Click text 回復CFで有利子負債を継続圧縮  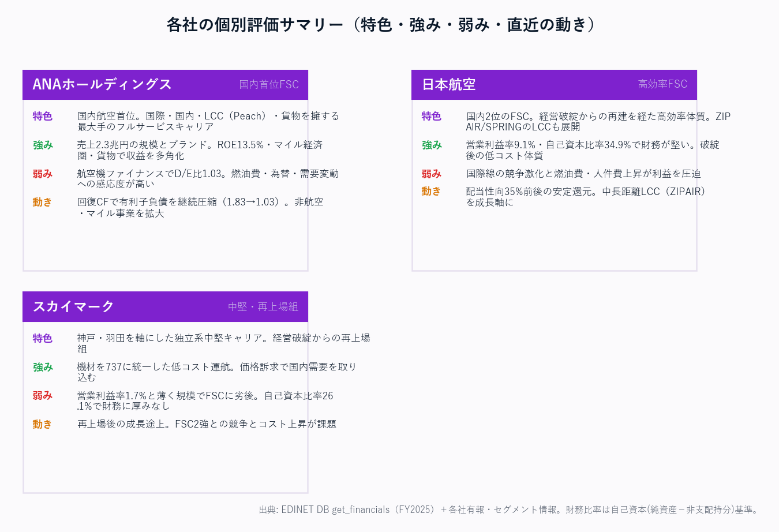click(x=147, y=202)
